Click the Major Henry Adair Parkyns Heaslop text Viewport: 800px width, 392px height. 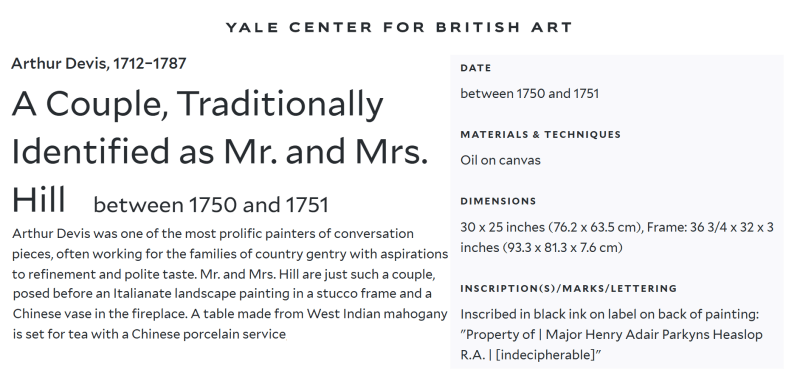(654, 335)
